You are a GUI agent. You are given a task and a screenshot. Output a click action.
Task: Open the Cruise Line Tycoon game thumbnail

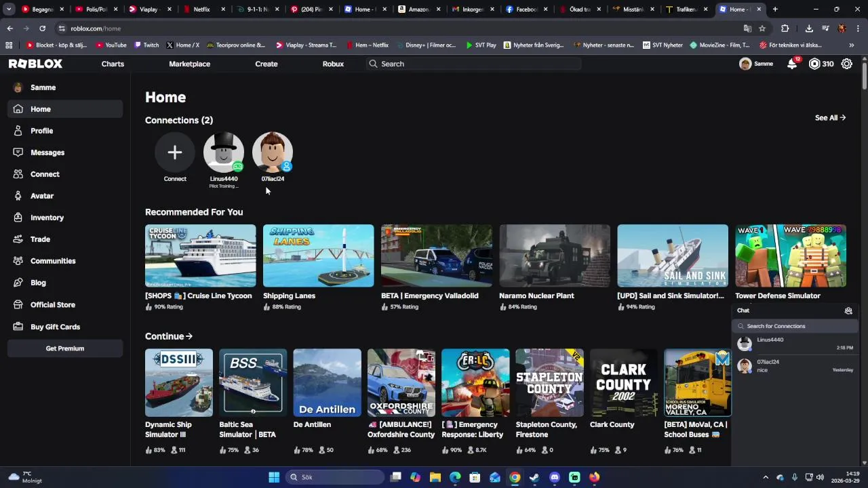201,256
